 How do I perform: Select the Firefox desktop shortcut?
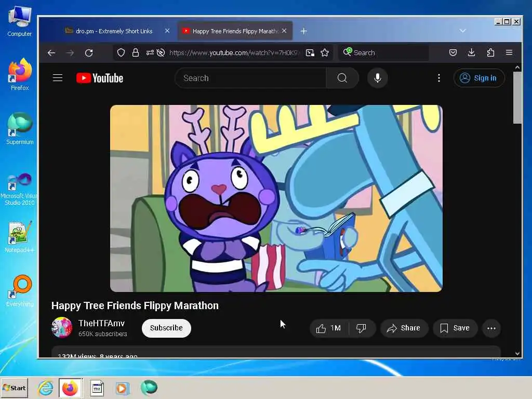coord(20,75)
